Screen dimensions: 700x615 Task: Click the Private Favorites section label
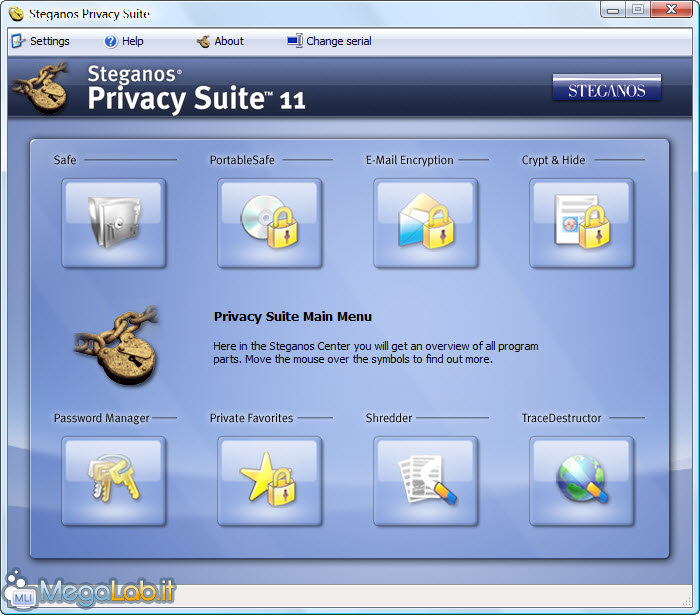251,418
